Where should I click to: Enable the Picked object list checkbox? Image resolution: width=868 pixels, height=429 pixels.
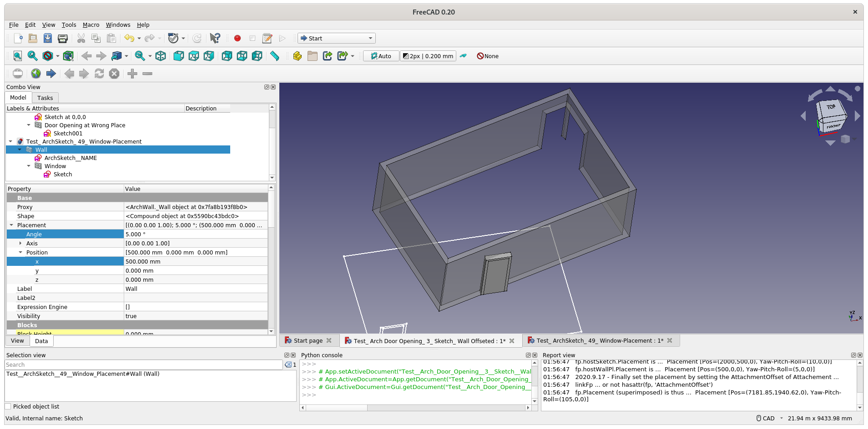pyautogui.click(x=8, y=406)
